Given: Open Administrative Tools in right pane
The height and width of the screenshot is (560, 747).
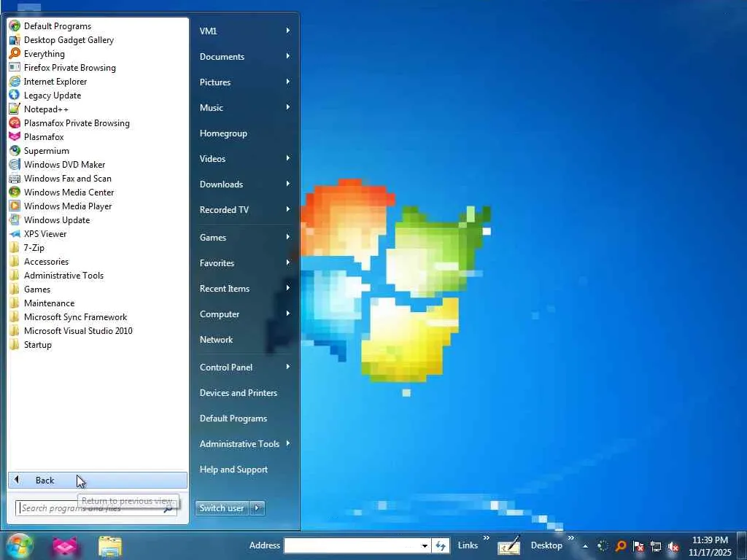Looking at the screenshot, I should (244, 444).
